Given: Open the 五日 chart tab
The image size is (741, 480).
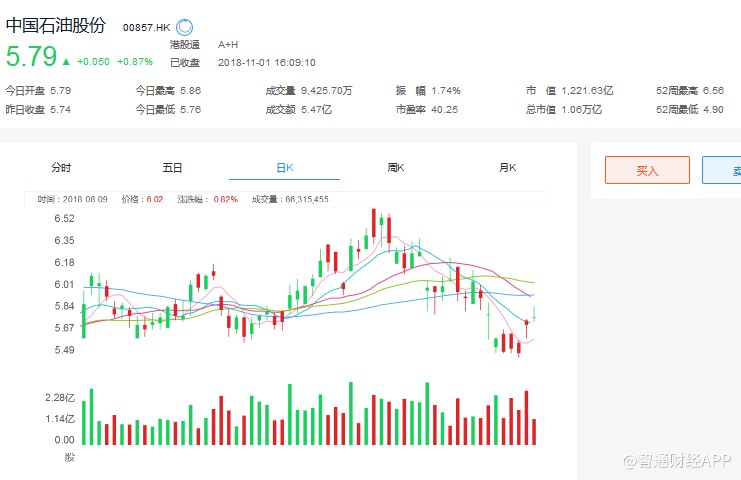Looking at the screenshot, I should click(172, 168).
